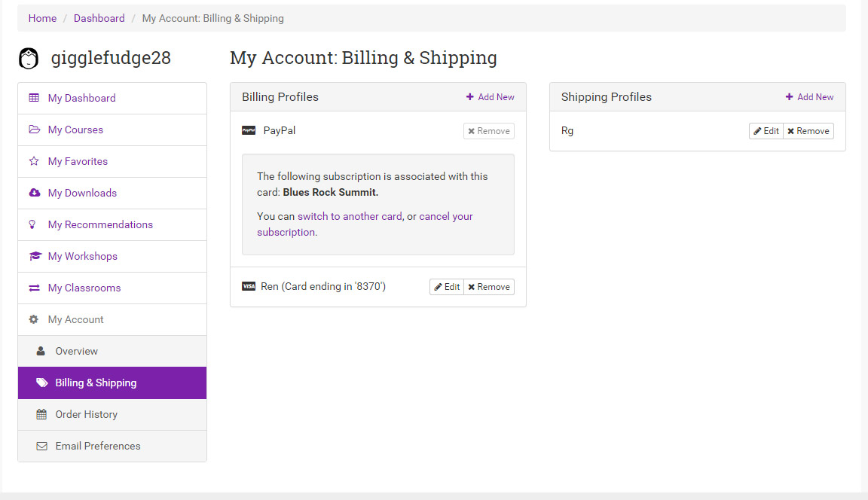Viewport: 868px width, 500px height.
Task: Open Order History in sidebar
Action: pyautogui.click(x=86, y=414)
